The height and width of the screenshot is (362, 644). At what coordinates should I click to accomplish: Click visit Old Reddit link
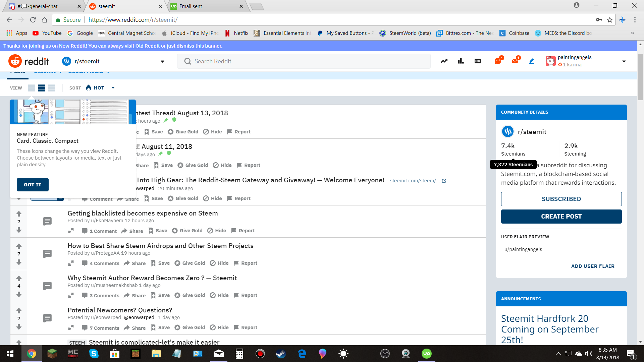click(x=142, y=46)
